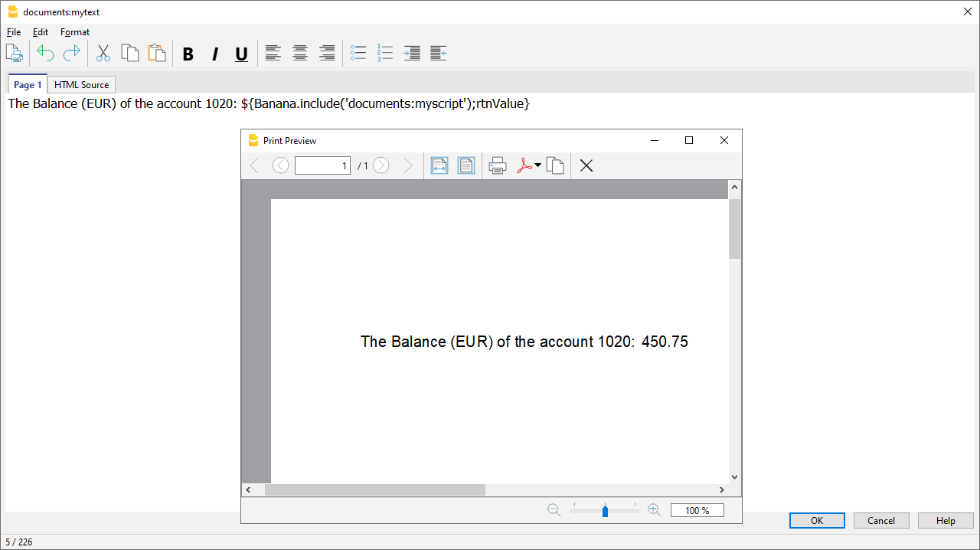Close the Print Preview window
The image size is (980, 550).
(x=724, y=140)
